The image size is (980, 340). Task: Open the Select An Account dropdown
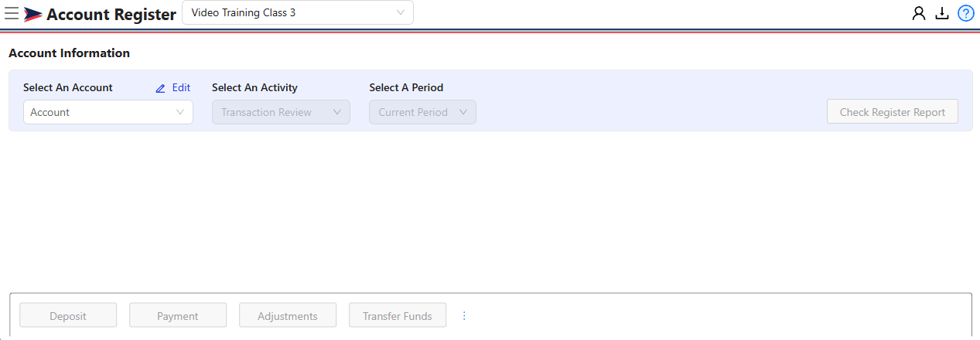[x=108, y=112]
